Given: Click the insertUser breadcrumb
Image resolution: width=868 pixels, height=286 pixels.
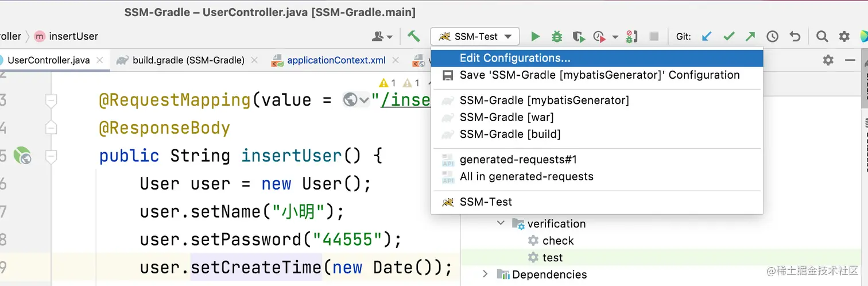Looking at the screenshot, I should 73,36.
